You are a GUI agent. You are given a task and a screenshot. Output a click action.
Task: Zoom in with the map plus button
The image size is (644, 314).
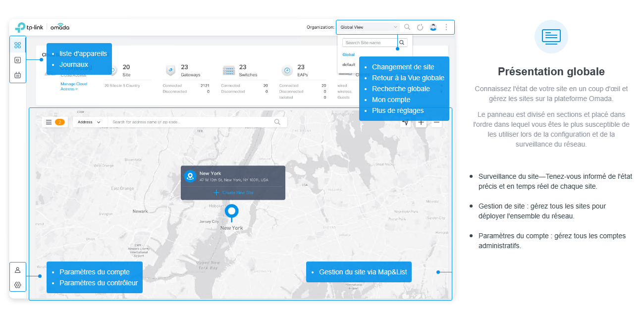coord(421,122)
